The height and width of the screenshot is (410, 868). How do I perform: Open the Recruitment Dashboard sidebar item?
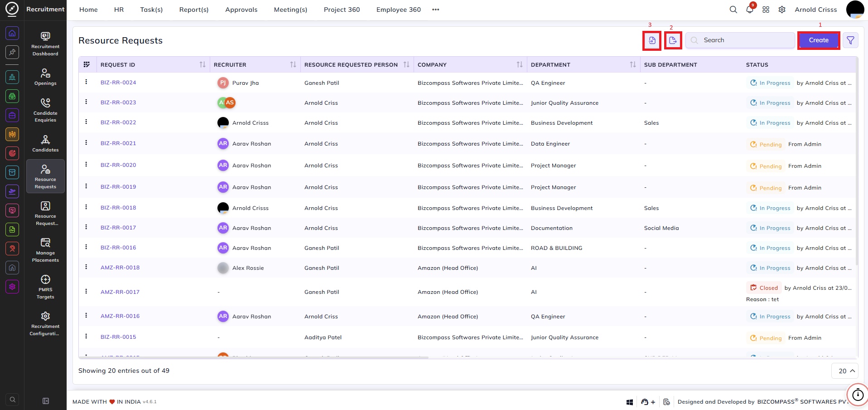45,44
